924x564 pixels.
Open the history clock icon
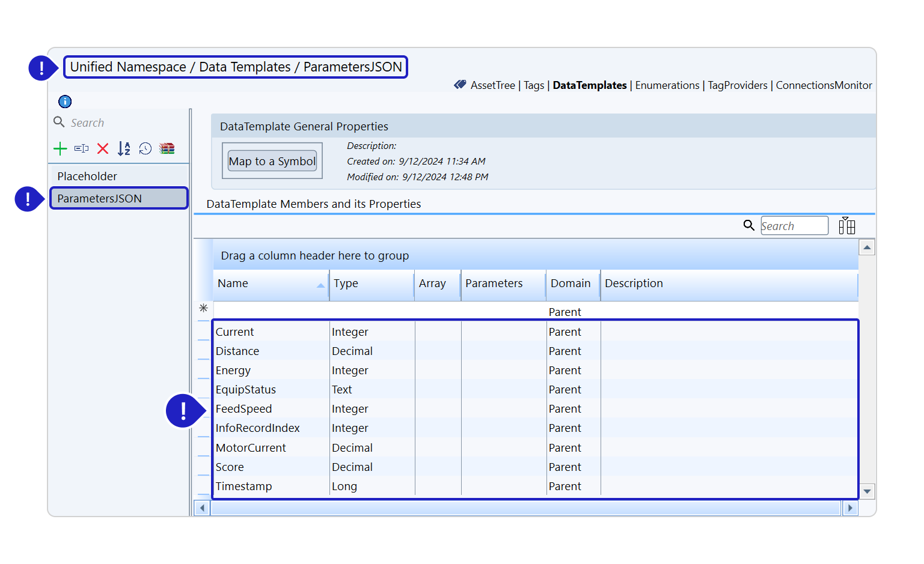point(145,148)
